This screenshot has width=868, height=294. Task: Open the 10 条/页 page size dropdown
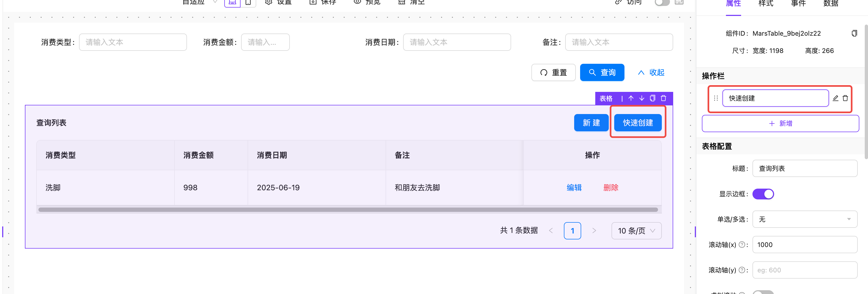point(636,231)
